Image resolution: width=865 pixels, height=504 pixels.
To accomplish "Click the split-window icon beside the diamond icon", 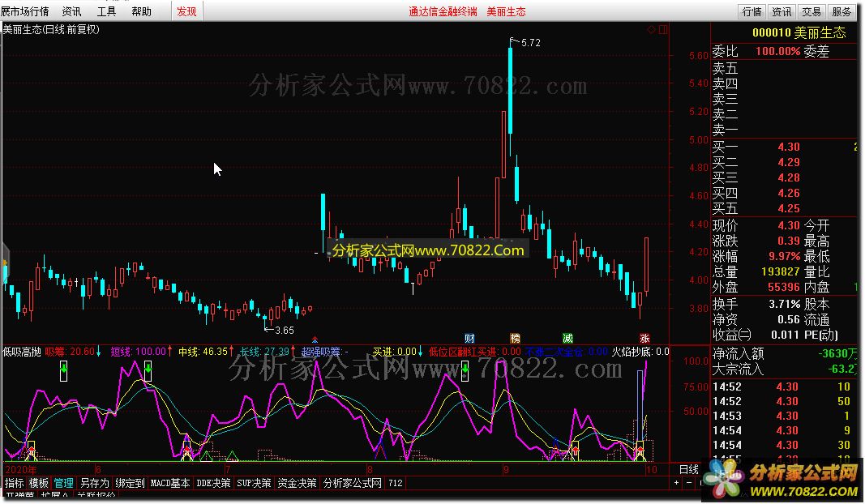I will click(x=663, y=30).
